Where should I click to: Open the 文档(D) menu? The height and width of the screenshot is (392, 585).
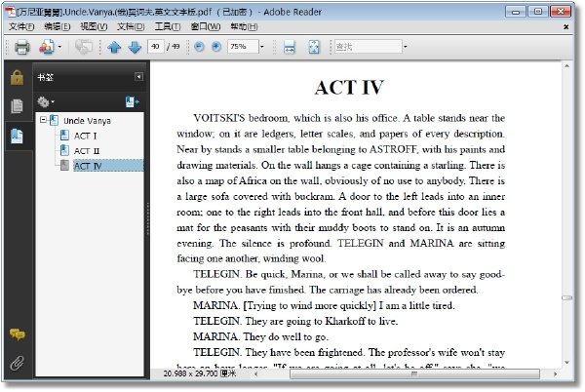(x=131, y=26)
